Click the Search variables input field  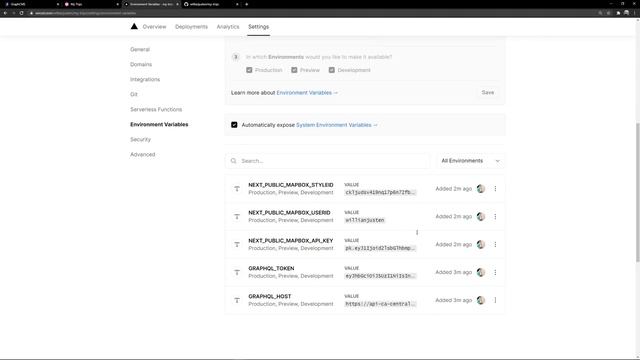327,161
